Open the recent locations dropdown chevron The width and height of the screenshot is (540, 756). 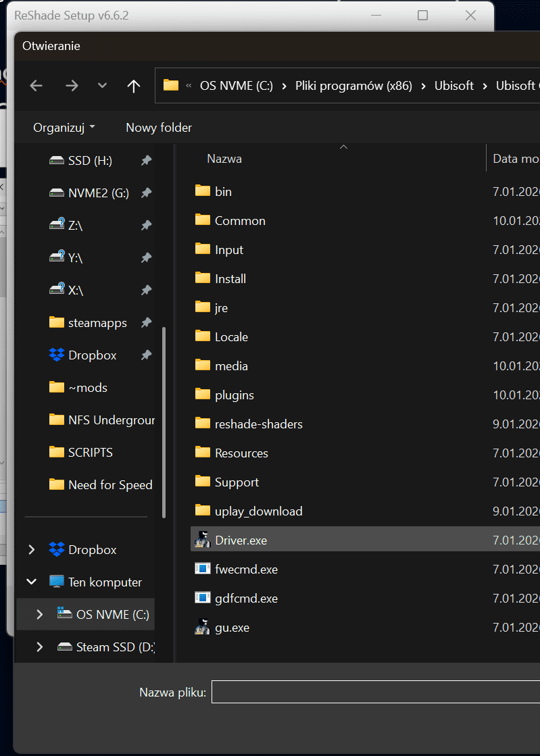pyautogui.click(x=102, y=86)
